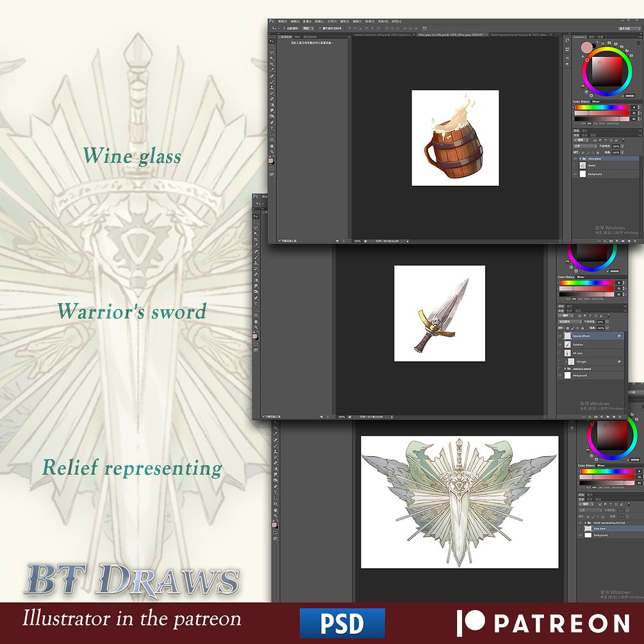Choose the Clone Stamp tool in Wine glass window
The image size is (644, 644).
(x=272, y=88)
